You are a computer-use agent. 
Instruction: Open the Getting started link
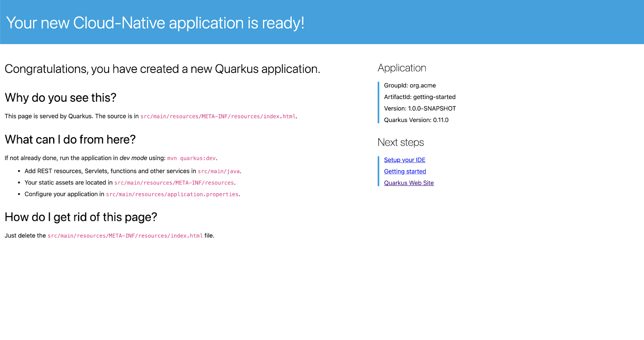point(405,171)
